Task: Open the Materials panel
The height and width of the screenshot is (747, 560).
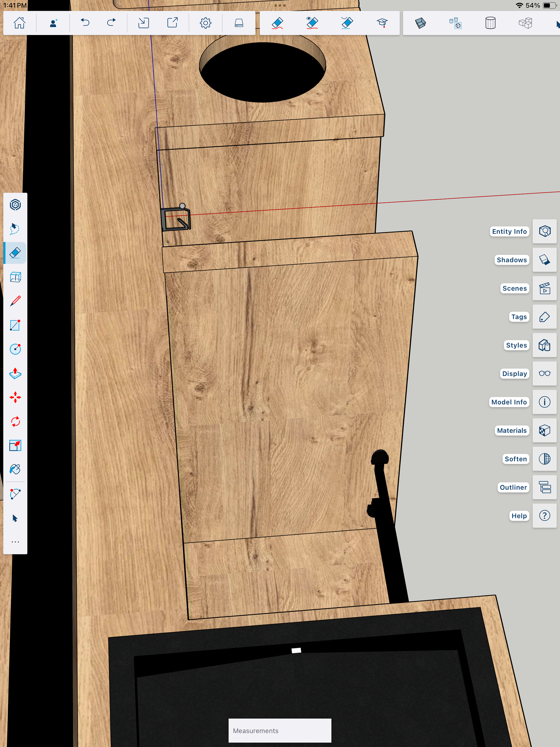Action: [544, 431]
